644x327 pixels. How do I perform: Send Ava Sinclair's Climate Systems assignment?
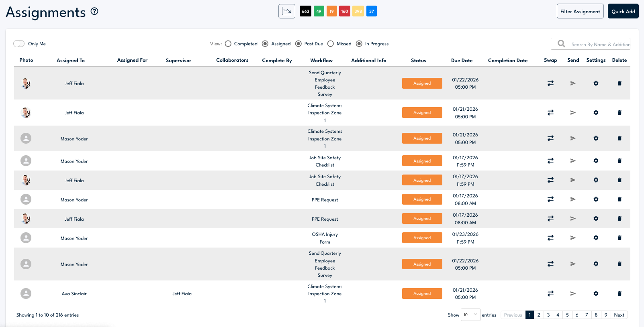pos(573,294)
